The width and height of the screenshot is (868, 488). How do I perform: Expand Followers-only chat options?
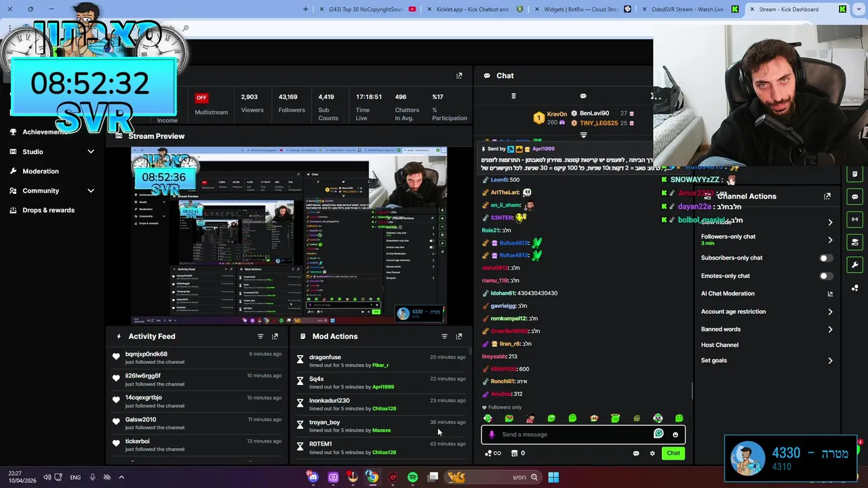[830, 240]
